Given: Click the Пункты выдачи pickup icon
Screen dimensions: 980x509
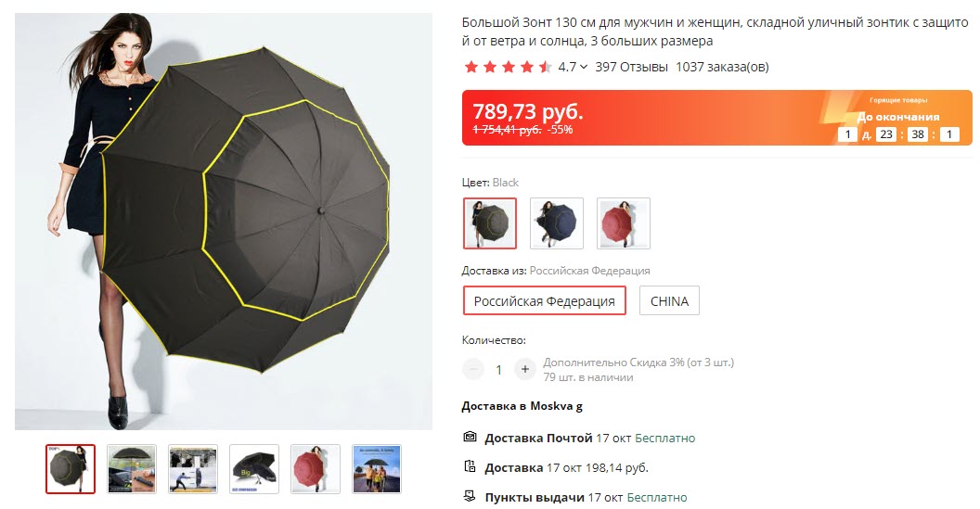Looking at the screenshot, I should coord(470,497).
